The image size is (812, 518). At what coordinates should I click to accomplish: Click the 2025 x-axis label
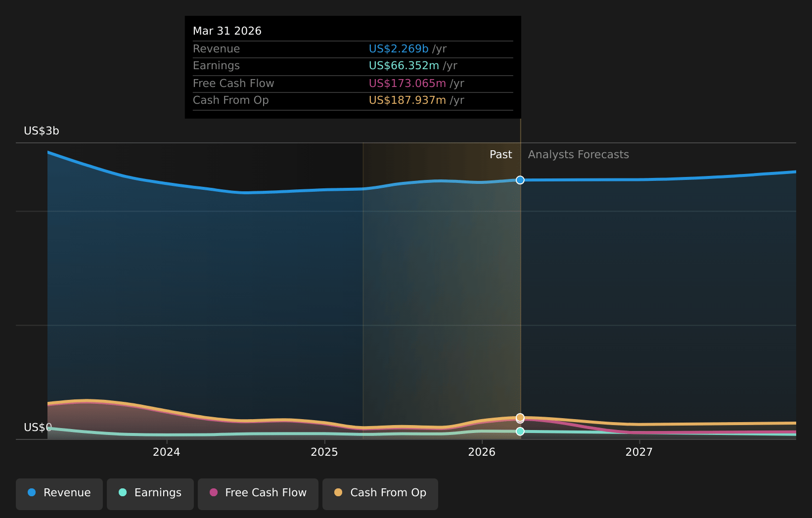[x=324, y=452]
